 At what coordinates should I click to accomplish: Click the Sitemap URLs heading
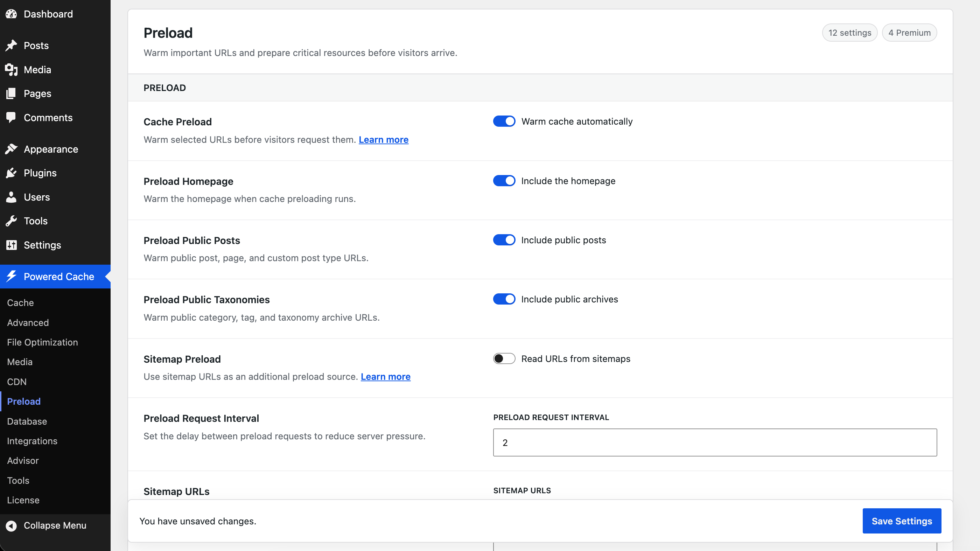176,491
